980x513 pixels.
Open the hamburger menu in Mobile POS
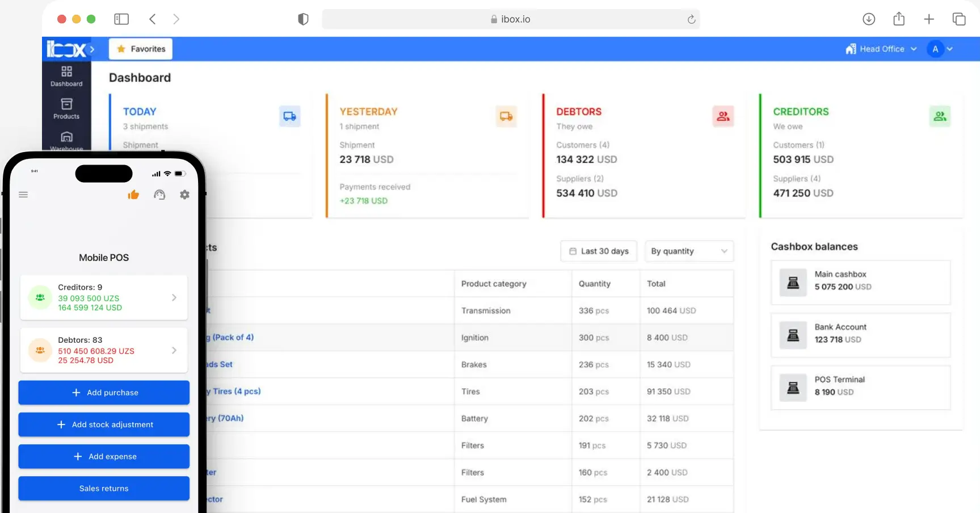(x=23, y=194)
